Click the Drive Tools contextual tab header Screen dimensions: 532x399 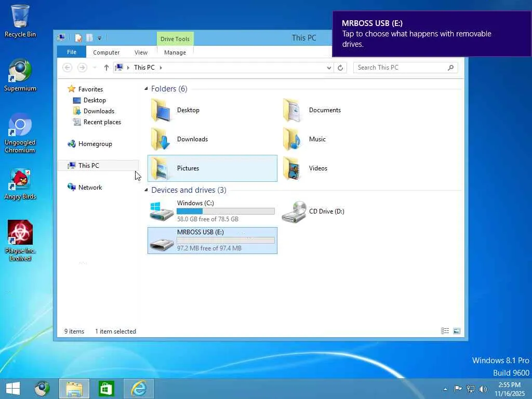(175, 38)
